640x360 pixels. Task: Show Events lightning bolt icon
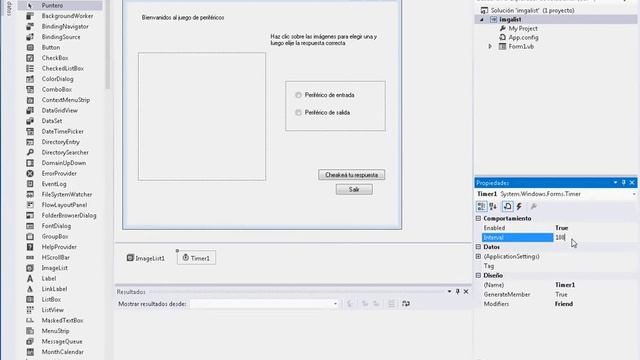point(519,207)
